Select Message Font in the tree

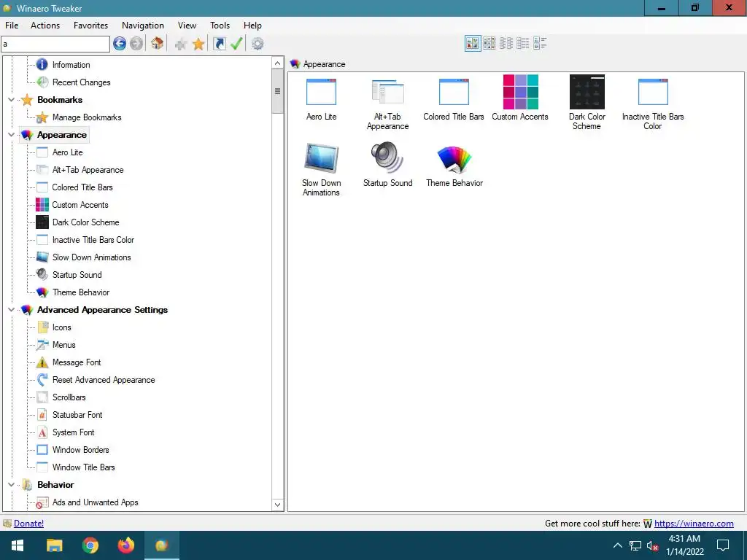(77, 362)
